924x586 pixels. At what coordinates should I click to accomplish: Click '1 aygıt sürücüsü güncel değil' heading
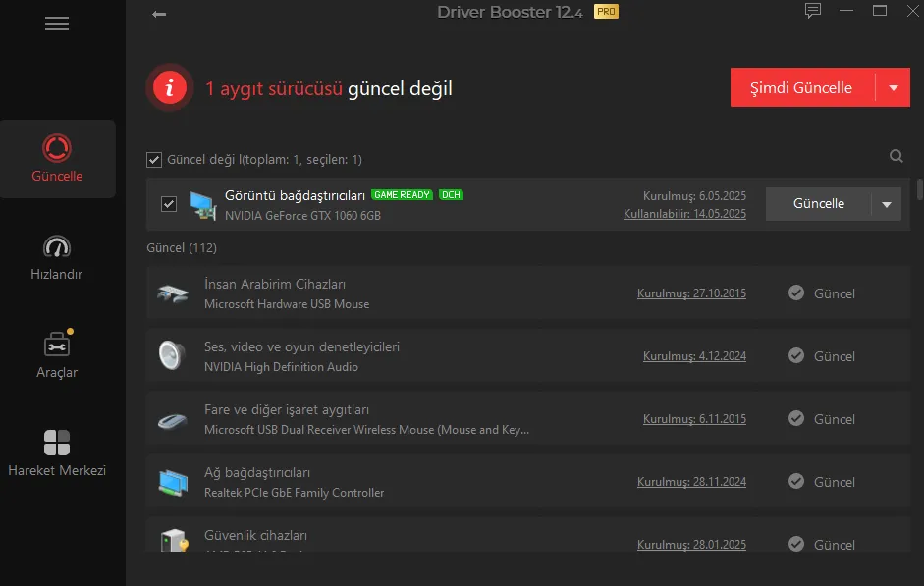pos(328,89)
